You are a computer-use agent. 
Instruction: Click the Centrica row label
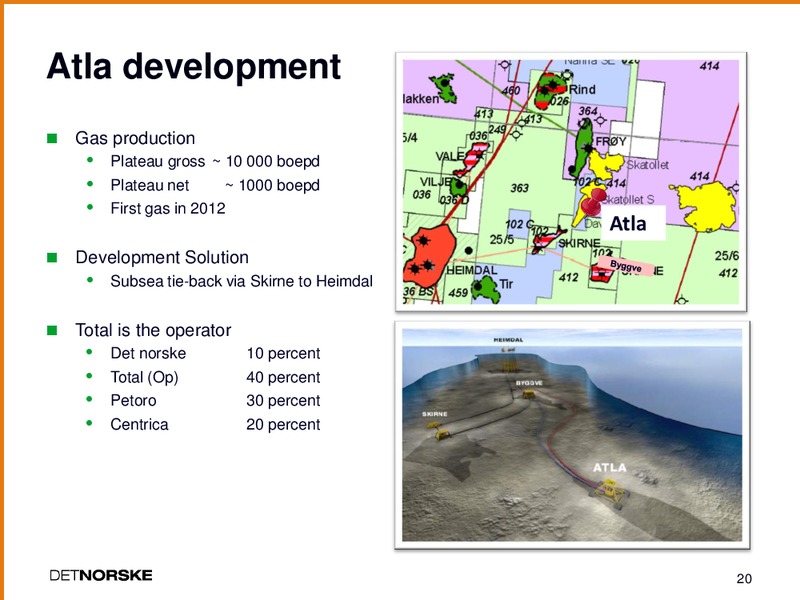point(139,424)
